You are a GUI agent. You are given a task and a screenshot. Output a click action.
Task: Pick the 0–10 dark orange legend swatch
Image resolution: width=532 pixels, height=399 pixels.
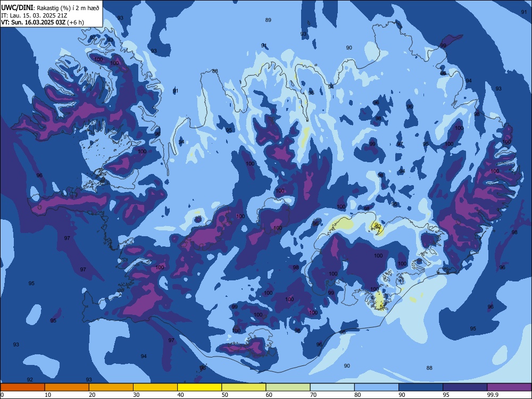click(x=22, y=387)
